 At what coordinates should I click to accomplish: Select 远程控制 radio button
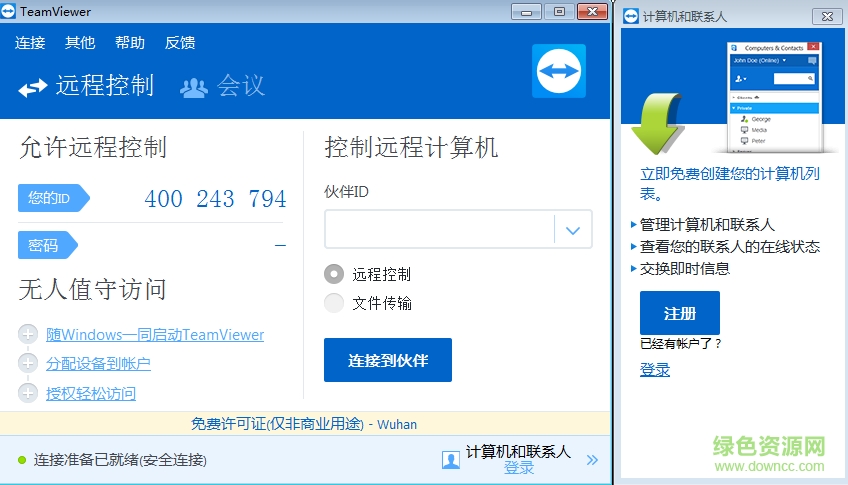(x=334, y=274)
